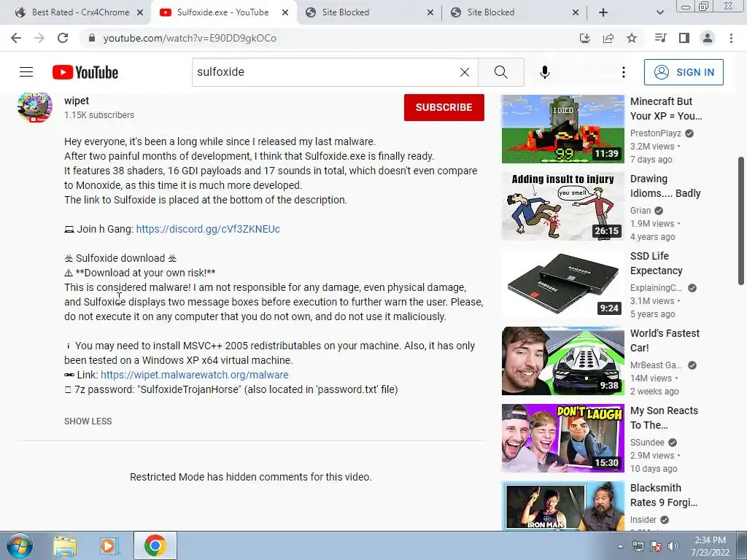Go back using the browser back arrow
The height and width of the screenshot is (560, 747).
16,38
